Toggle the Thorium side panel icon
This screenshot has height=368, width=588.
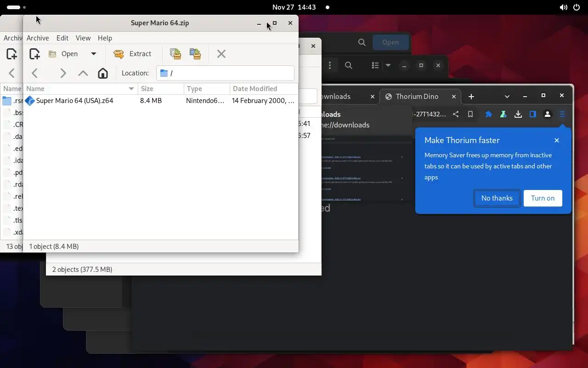[x=533, y=115]
